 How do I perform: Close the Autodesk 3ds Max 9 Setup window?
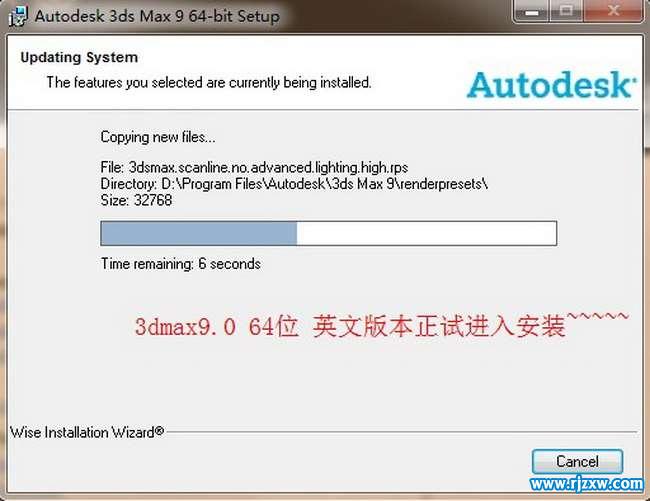point(614,11)
